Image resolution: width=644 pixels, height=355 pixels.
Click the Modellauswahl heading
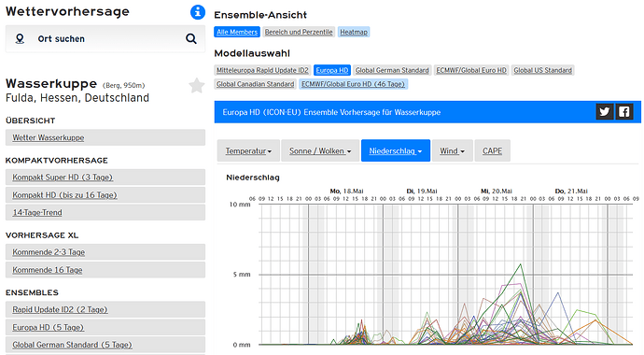252,53
